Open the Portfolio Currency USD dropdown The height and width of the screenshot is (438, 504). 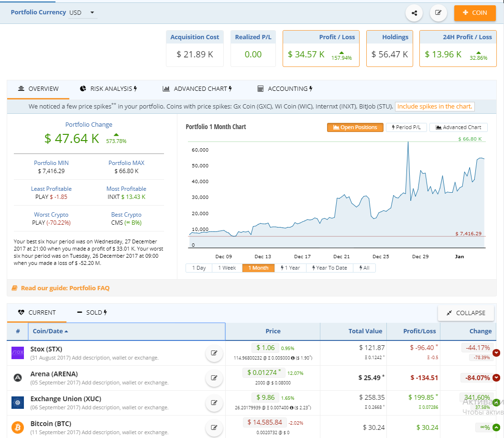[x=82, y=12]
